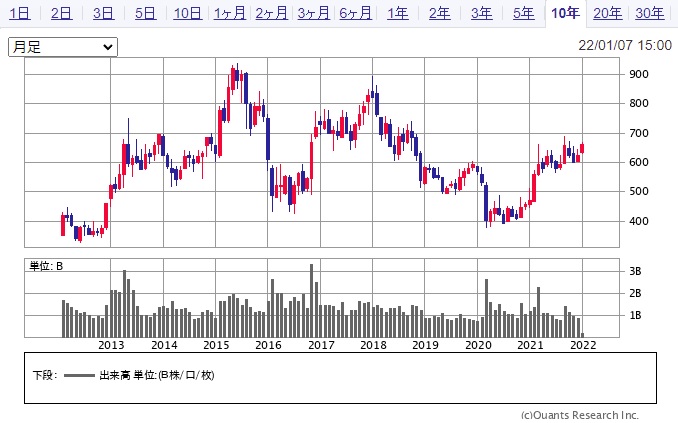Viewport: 678px width, 423px height.
Task: Click the 700 price axis label
Action: 639,133
